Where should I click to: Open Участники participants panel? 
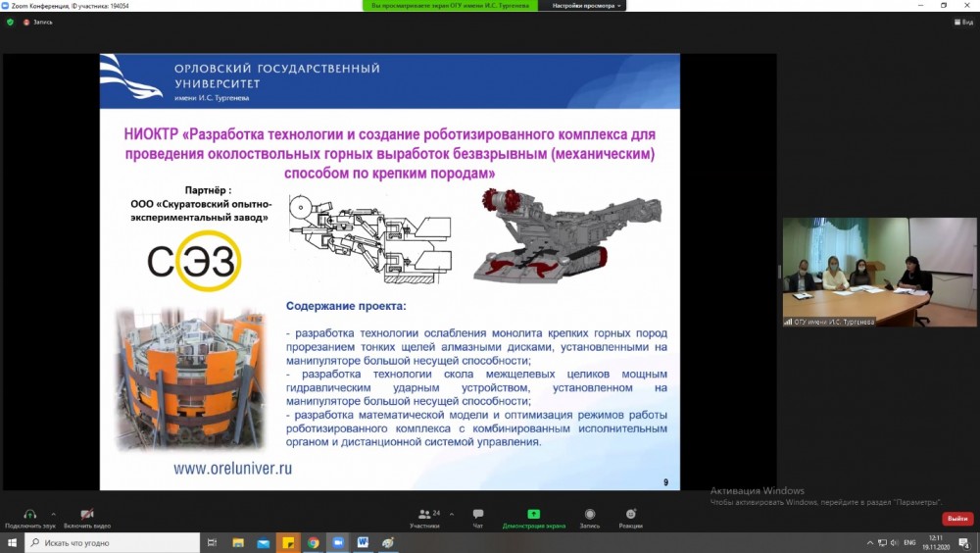coord(424,515)
